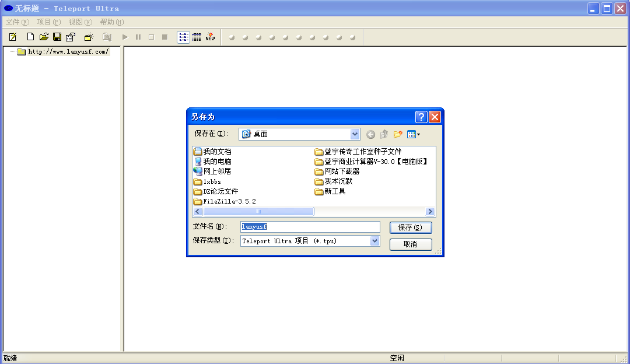Click the toolbar icon labeled NEW
The height and width of the screenshot is (364, 630).
pos(210,37)
